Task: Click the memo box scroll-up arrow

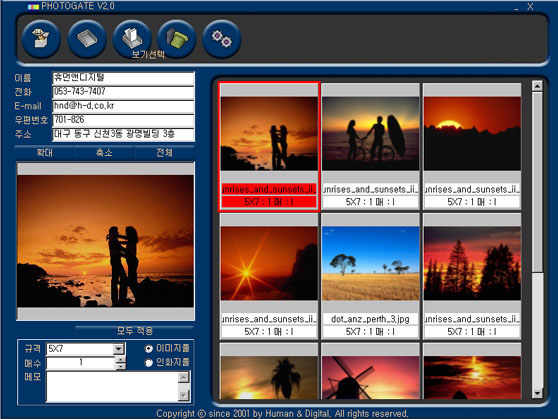Action: [x=184, y=377]
